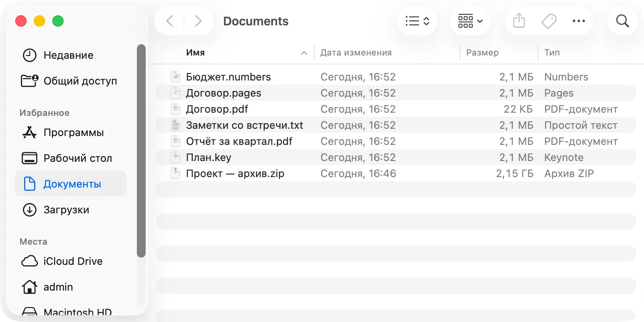Screen dimensions: 644x322
Task: Click the Простой текст type cell
Action: (x=581, y=125)
